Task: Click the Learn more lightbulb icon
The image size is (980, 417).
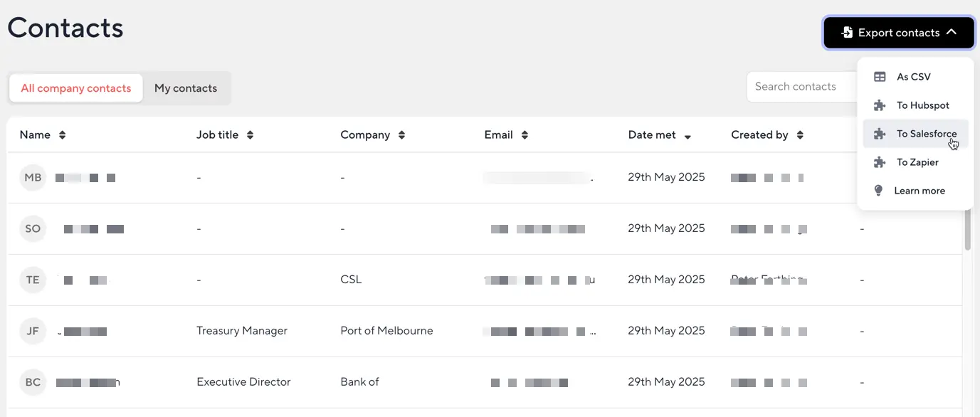Action: coord(879,191)
